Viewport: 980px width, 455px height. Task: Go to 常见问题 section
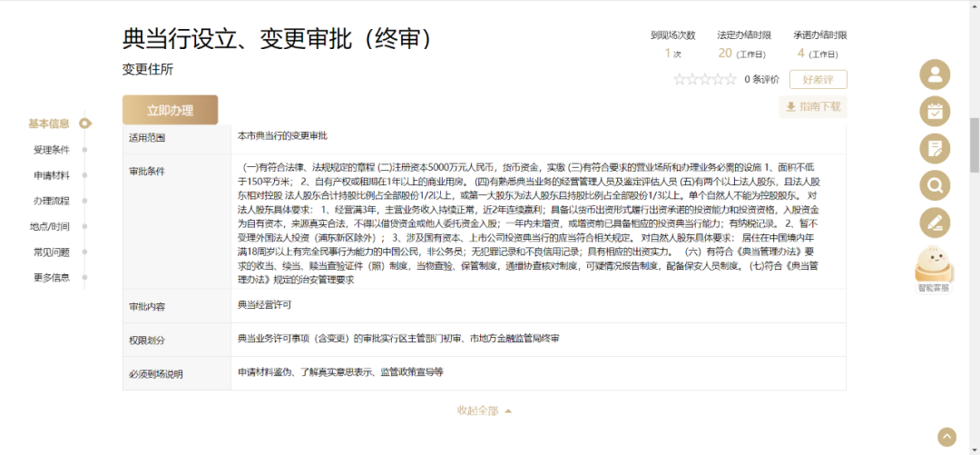(52, 252)
